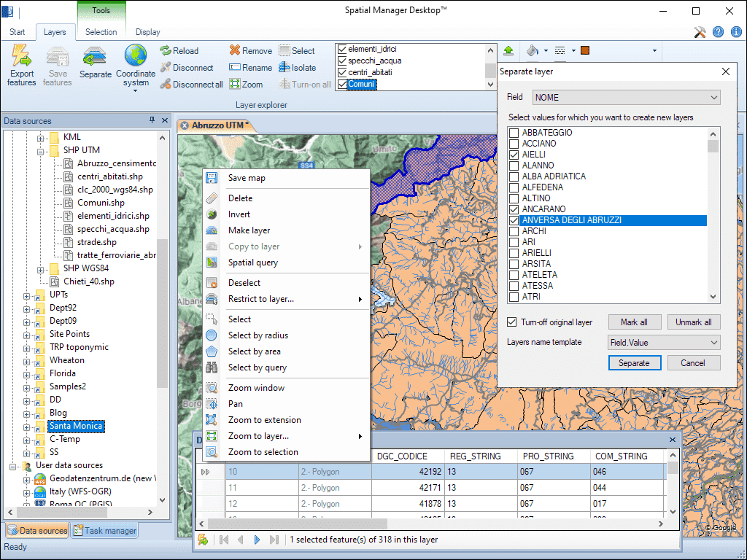Click the Zoom icon in Layer explorer

(x=234, y=85)
